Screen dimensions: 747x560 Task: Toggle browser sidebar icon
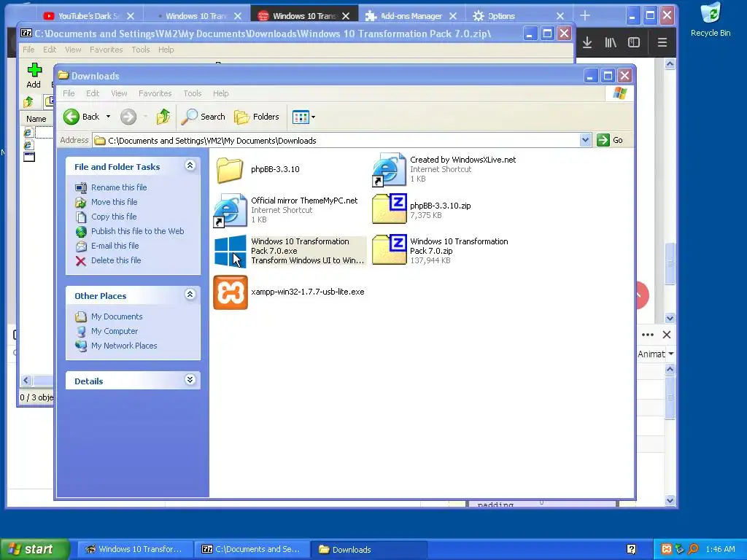pyautogui.click(x=634, y=42)
